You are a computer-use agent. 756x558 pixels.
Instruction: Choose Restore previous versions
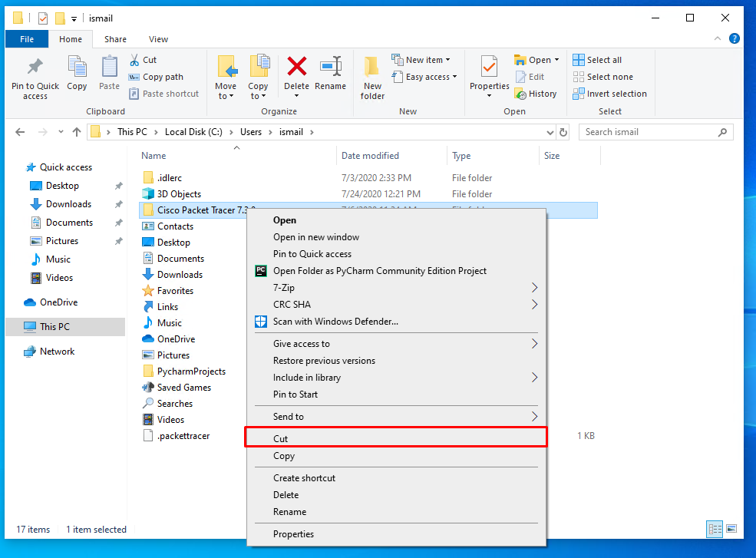coord(396,361)
